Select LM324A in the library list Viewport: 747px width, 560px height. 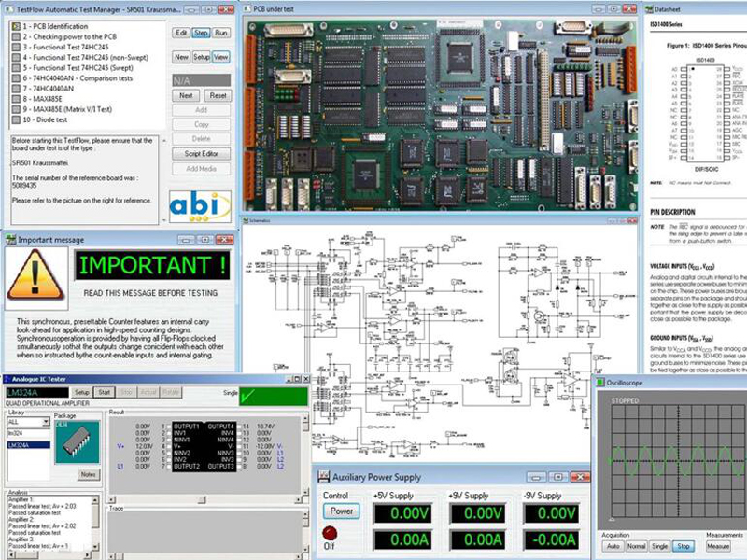28,445
